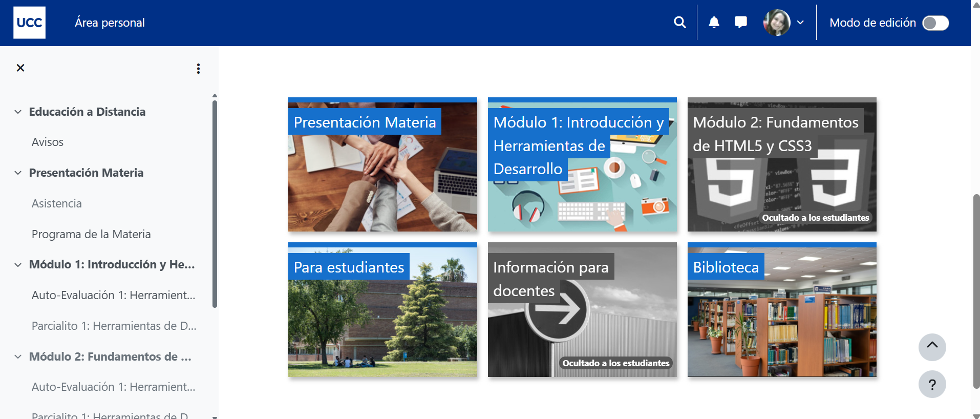Show notifications via the bell icon
This screenshot has width=980, height=419.
[x=714, y=23]
